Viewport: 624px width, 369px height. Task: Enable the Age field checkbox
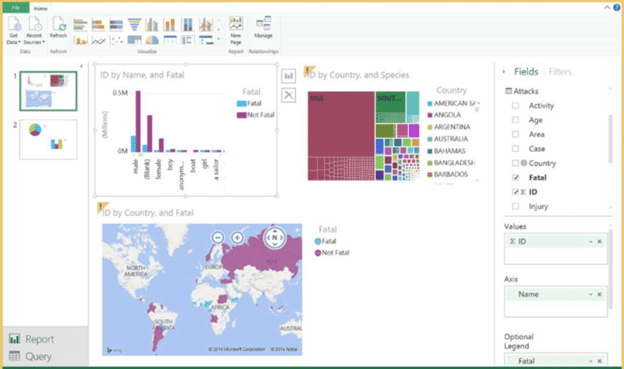pos(515,120)
